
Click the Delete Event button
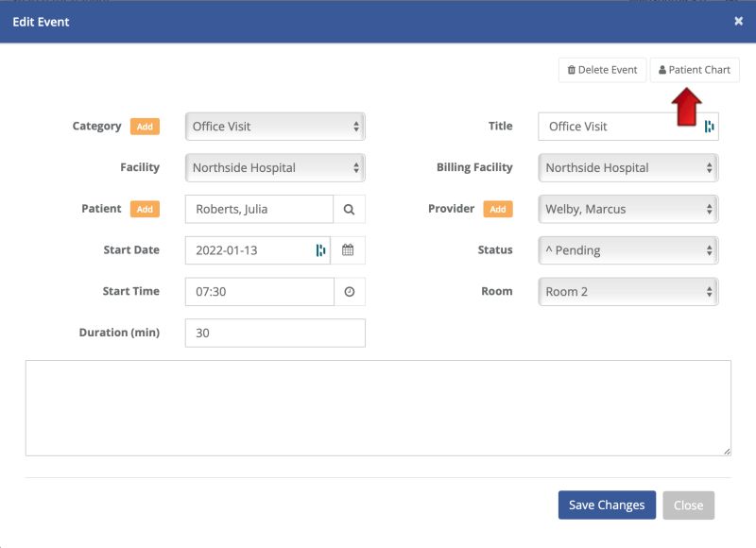(602, 70)
